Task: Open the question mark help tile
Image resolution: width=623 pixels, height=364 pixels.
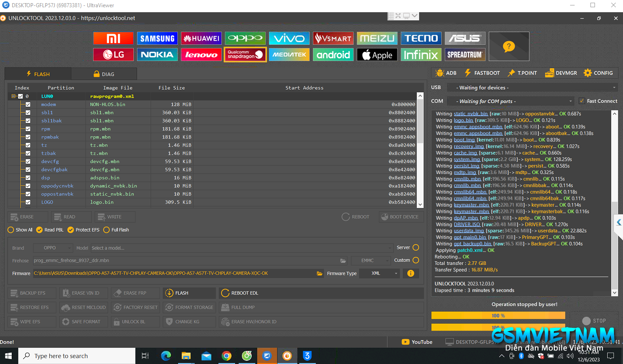Action: tap(509, 46)
